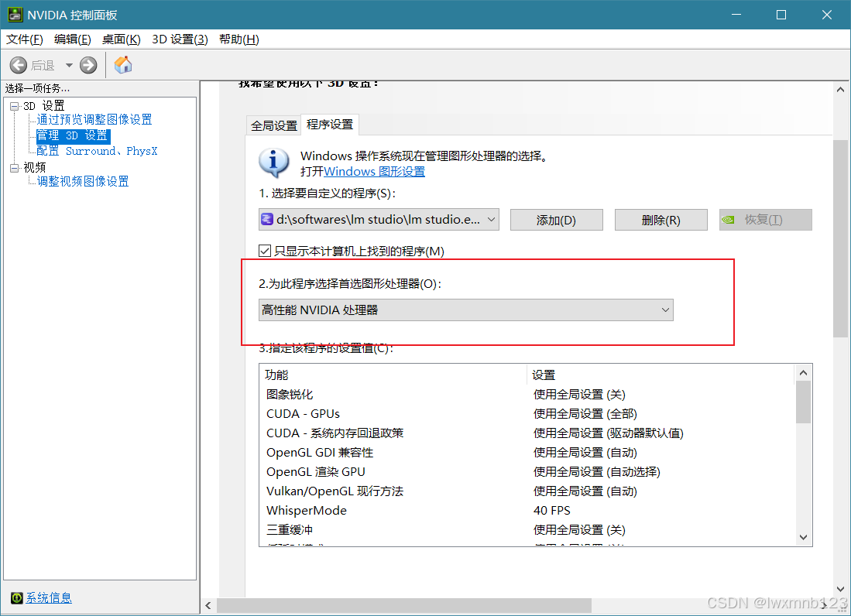Select 通过预览调整图像设置 in the task tree
This screenshot has width=851, height=616.
(94, 119)
